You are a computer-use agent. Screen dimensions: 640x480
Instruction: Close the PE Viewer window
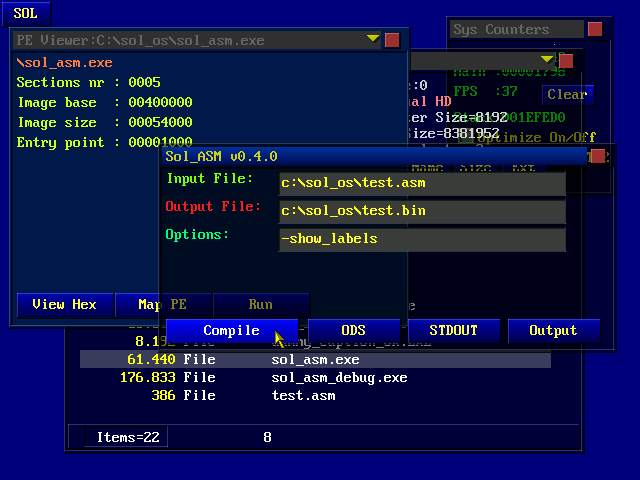(392, 40)
